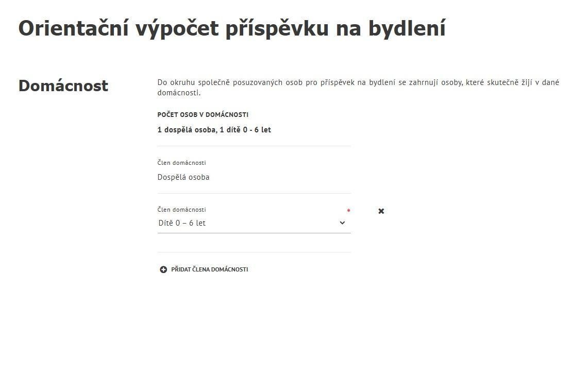Click the word "bydlení" in the page title
Image resolution: width=572 pixels, height=392 pixels.
(x=407, y=28)
